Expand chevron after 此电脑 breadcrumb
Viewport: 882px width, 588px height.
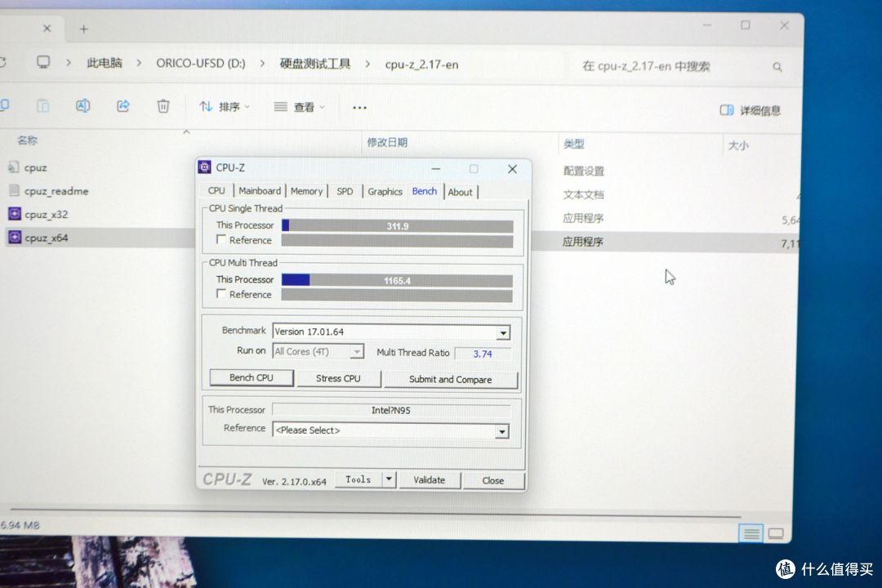[x=138, y=63]
